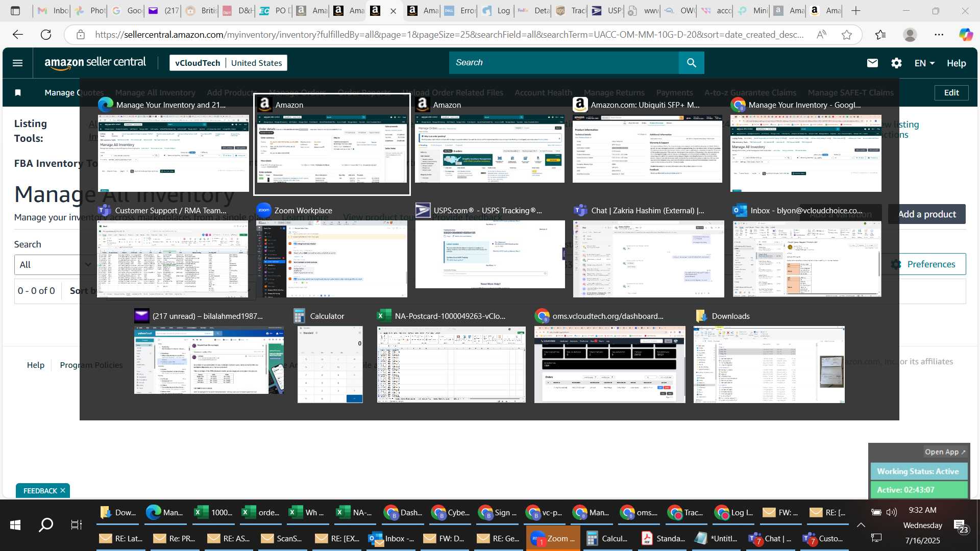Click the vCloudTech United States account switcher
Screen dimensions: 980x551
point(228,63)
